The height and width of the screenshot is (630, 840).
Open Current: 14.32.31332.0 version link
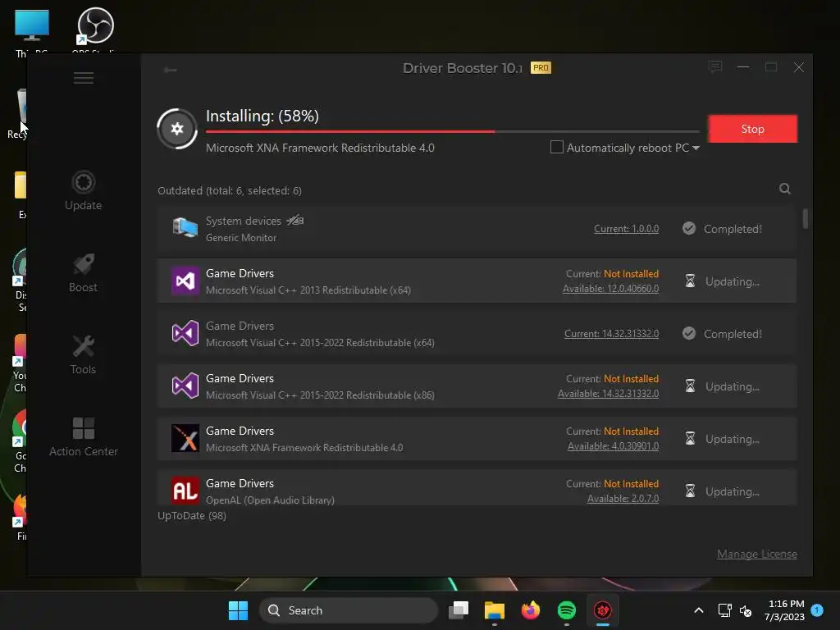click(611, 334)
